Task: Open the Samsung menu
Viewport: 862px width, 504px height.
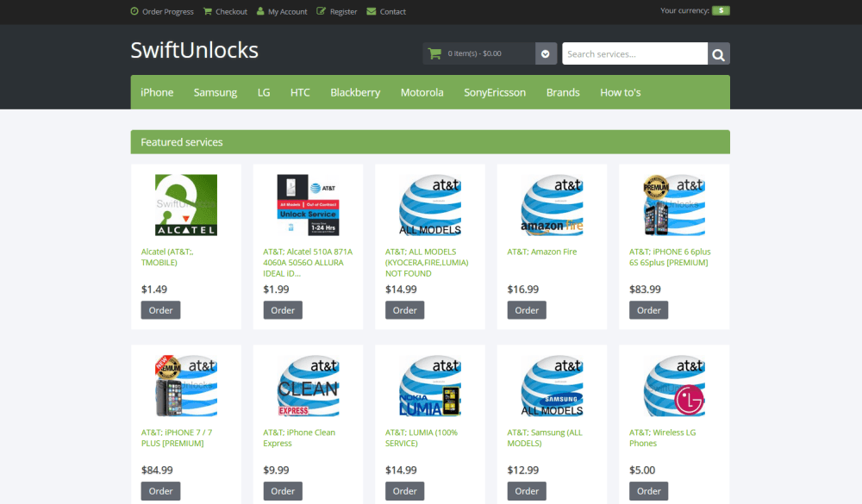Action: coord(215,92)
